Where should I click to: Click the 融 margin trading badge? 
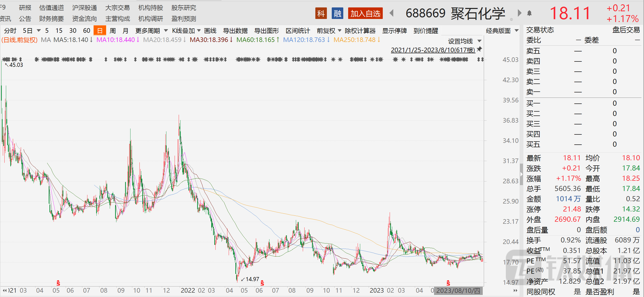click(337, 13)
